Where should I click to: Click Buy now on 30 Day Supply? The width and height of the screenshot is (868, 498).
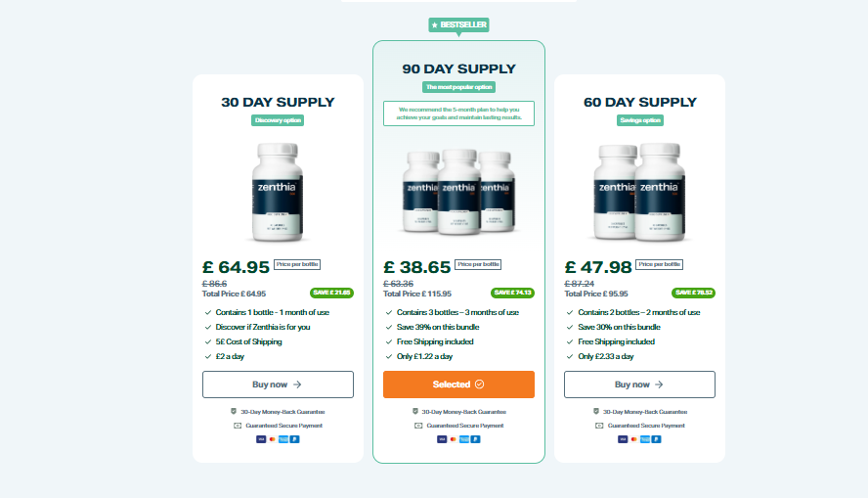[x=278, y=385]
